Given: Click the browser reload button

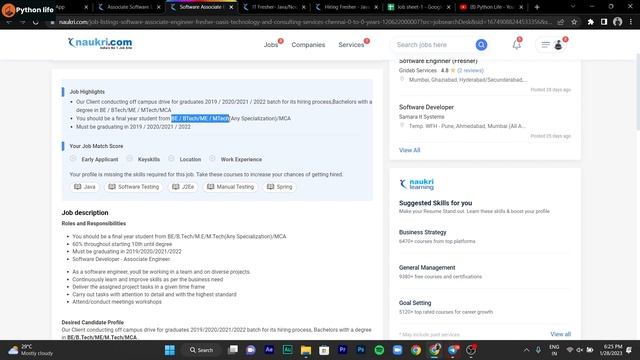Looking at the screenshot, I should click(x=36, y=22).
